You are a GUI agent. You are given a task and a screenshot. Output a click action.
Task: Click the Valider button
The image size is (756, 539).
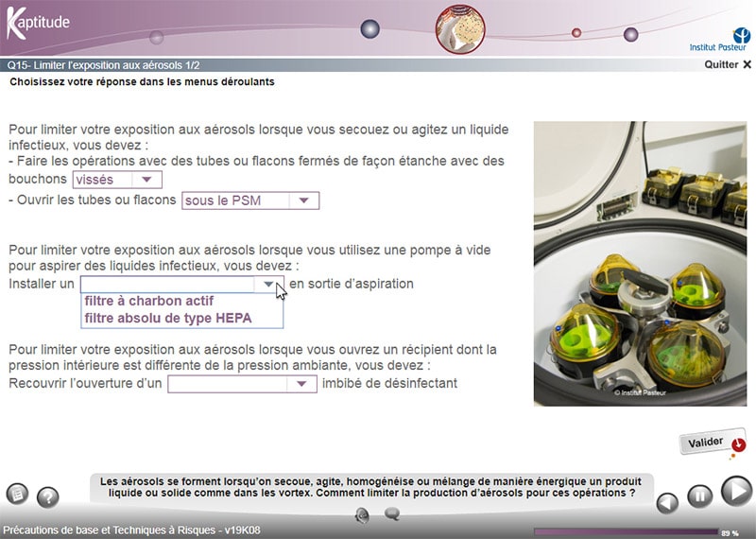pos(712,443)
